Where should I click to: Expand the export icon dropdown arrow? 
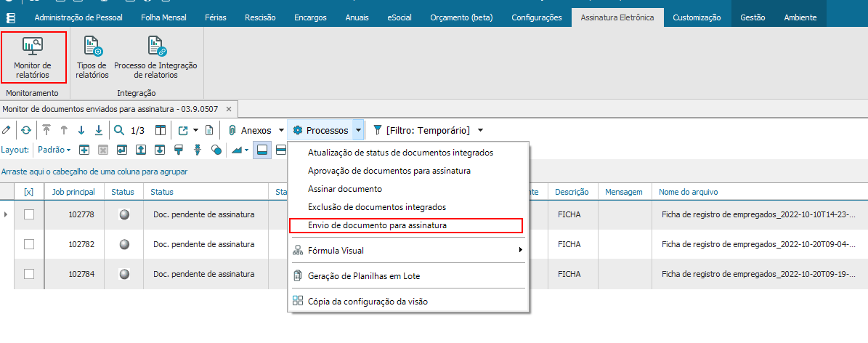tap(195, 130)
